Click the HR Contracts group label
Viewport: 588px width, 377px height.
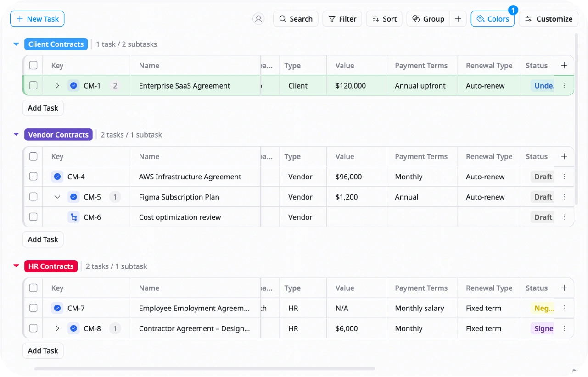[51, 266]
